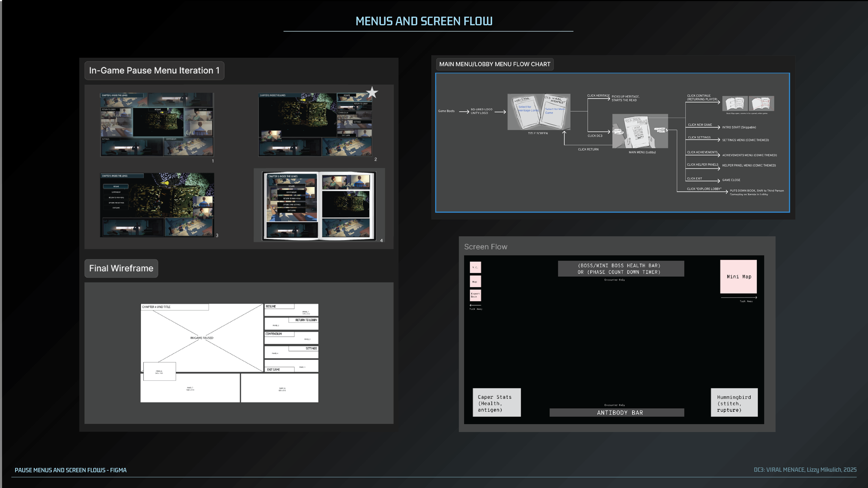Select pause menu iteration mockup numbered 3
The width and height of the screenshot is (868, 488).
coord(157,205)
